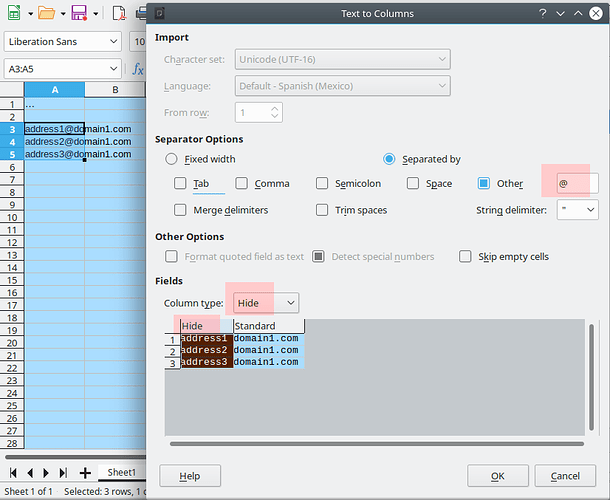
Task: Click the Other separator field containing @
Action: [x=577, y=183]
